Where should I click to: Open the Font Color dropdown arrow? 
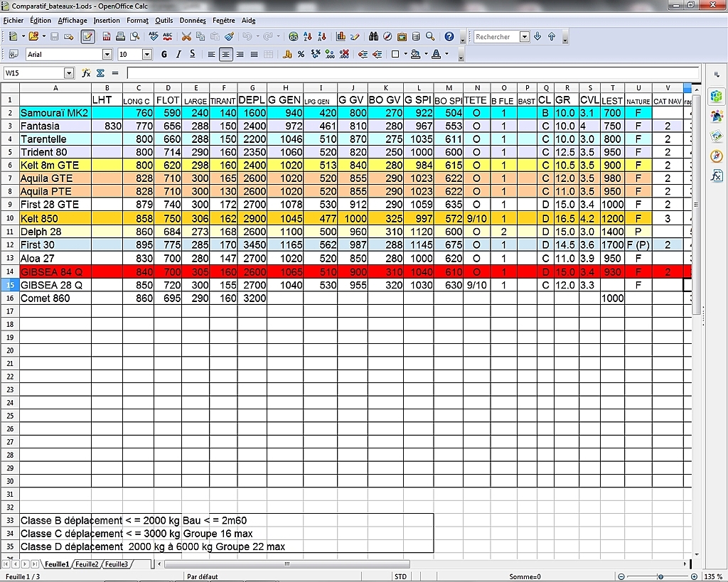coord(447,54)
